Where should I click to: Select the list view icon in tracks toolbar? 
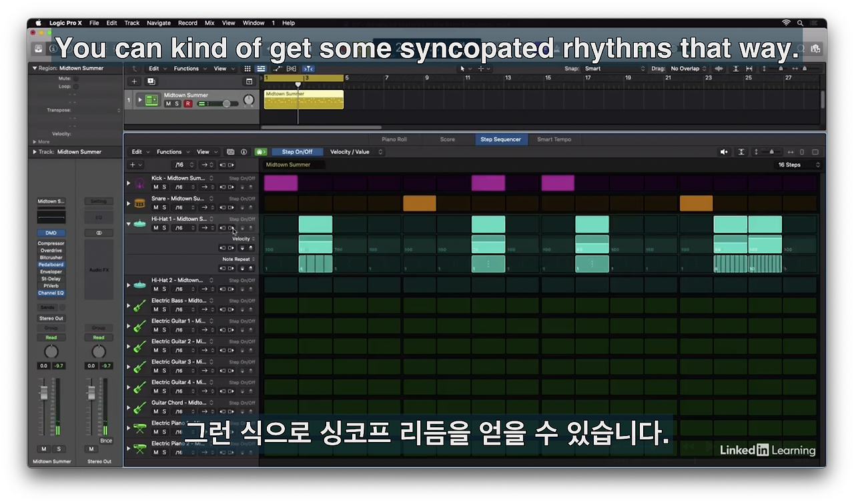[x=261, y=69]
